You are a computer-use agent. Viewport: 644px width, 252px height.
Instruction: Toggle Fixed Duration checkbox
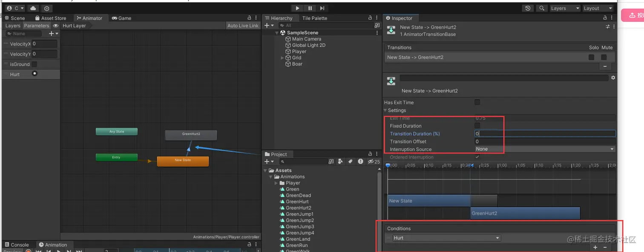pyautogui.click(x=477, y=126)
